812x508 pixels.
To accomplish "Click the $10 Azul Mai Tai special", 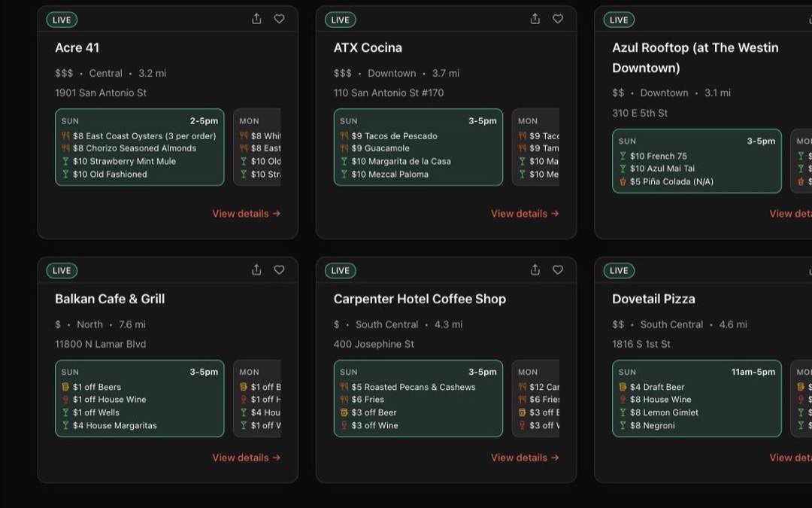I will click(662, 169).
